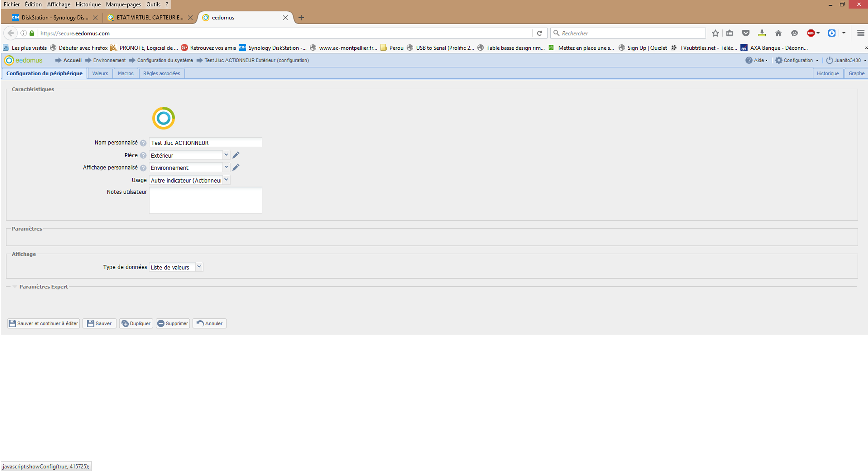
Task: Bookmark this page with star icon
Action: (715, 33)
